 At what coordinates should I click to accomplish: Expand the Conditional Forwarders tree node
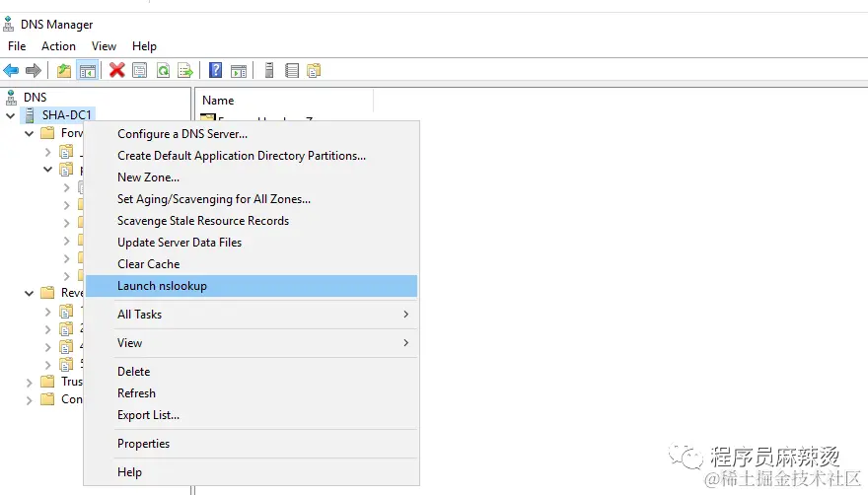pos(30,399)
